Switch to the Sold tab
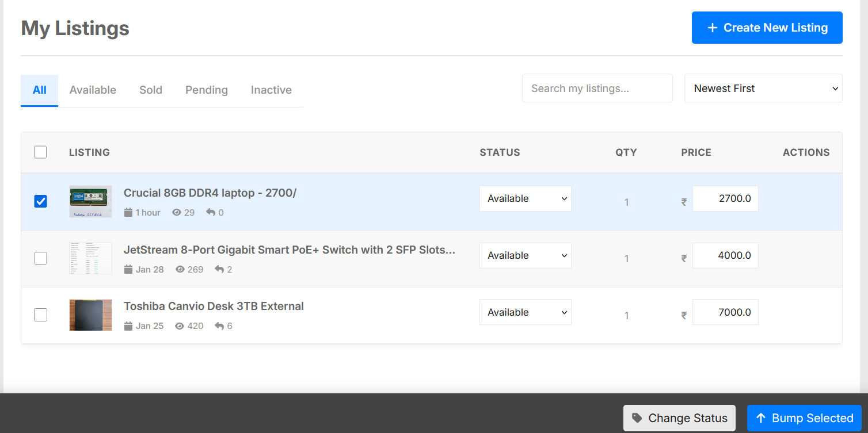The image size is (868, 433). tap(151, 90)
